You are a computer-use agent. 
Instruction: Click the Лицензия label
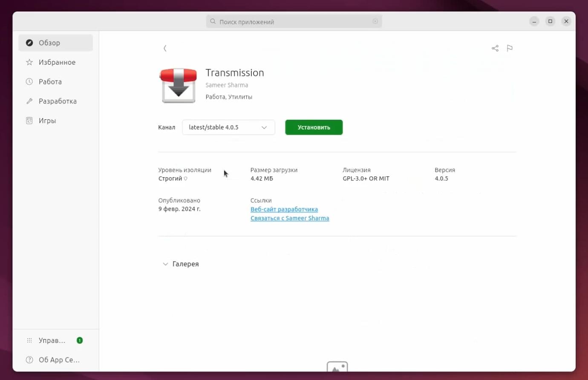357,170
